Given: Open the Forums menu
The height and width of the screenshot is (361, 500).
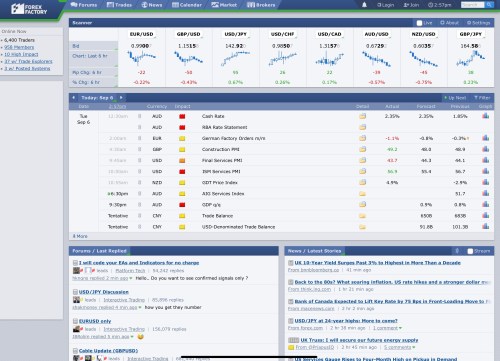Looking at the screenshot, I should 84,5.
